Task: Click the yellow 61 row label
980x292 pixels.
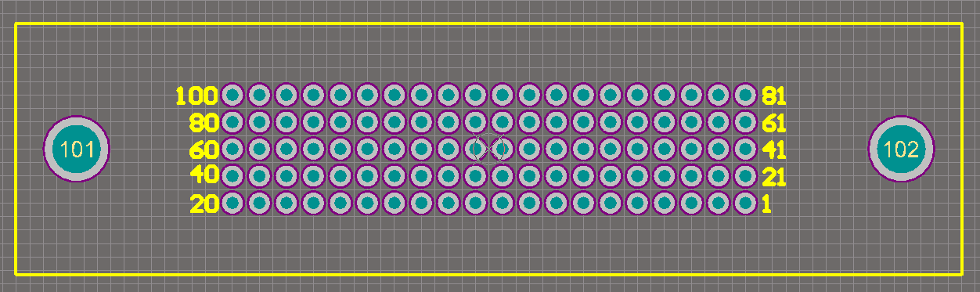Action: click(774, 123)
